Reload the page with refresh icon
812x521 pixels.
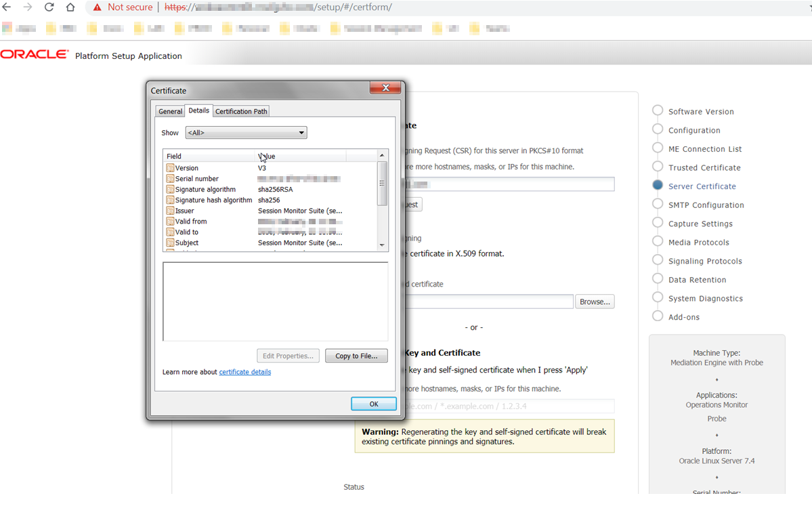point(49,7)
